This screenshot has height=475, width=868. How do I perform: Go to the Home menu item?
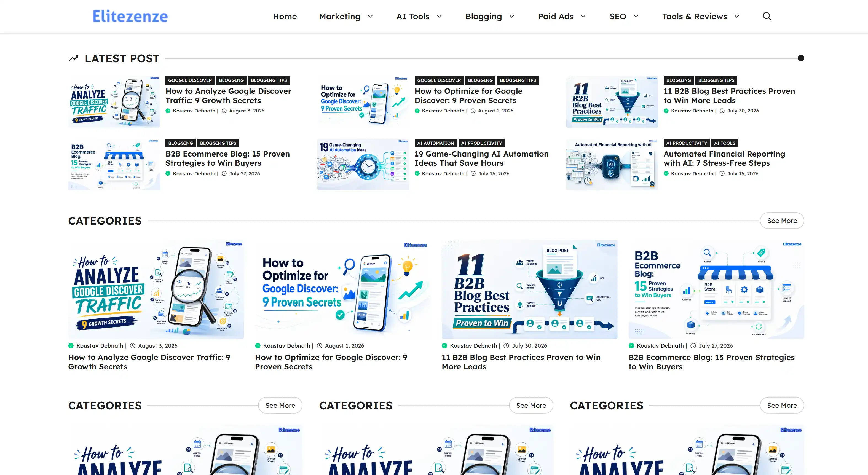coord(285,16)
